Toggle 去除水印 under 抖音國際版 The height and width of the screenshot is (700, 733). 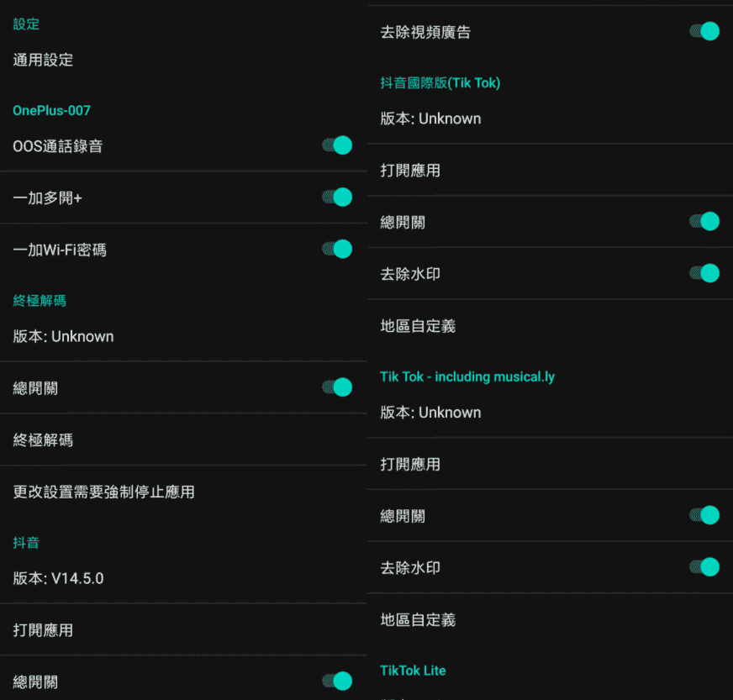tap(703, 273)
